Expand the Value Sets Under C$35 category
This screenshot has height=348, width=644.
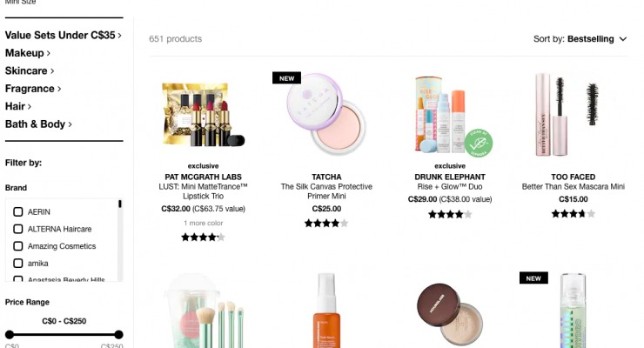tap(64, 36)
